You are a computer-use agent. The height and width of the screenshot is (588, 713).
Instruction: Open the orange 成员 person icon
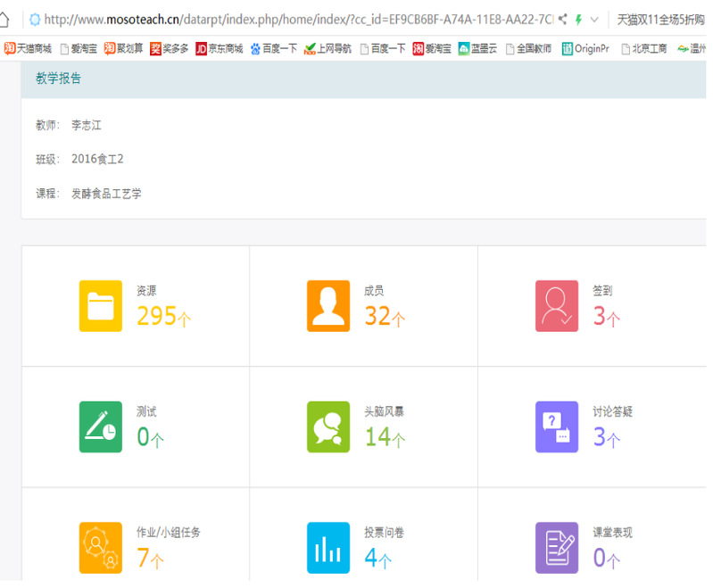328,306
